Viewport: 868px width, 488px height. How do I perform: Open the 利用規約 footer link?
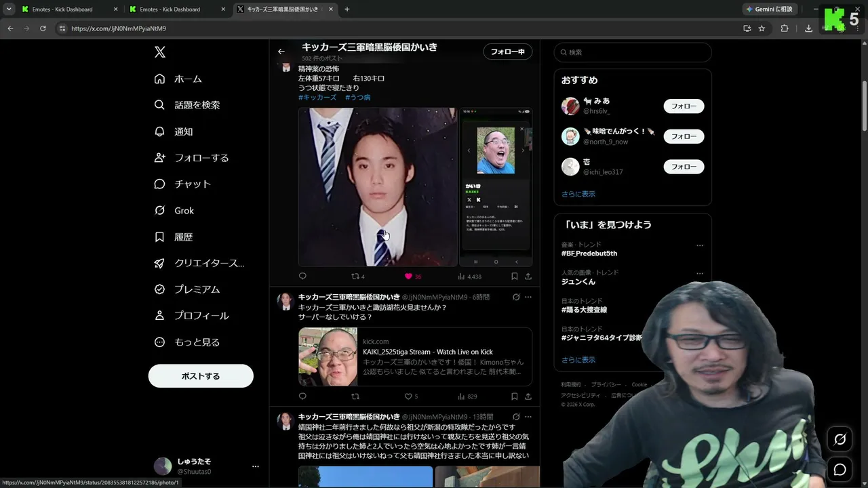point(572,384)
